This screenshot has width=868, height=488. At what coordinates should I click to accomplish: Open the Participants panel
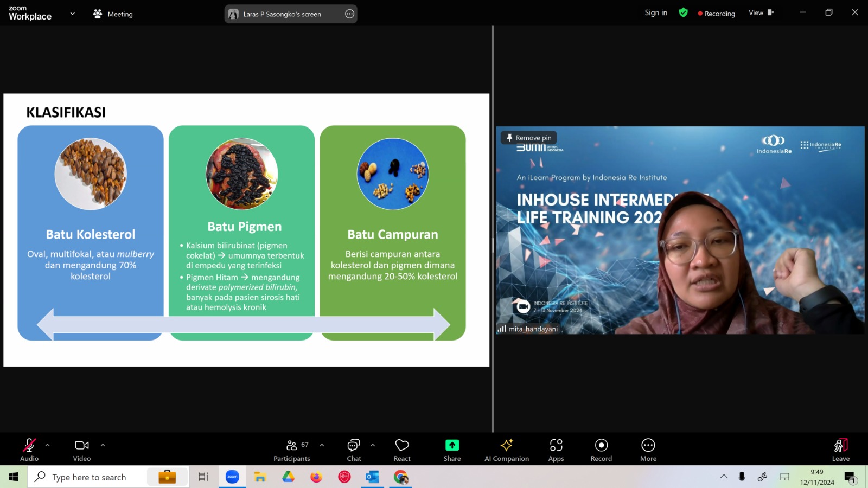(292, 450)
